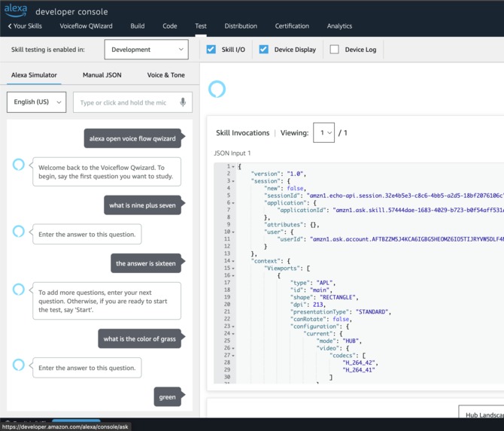
Task: Switch to Voice & Tone tab
Action: pyautogui.click(x=165, y=75)
